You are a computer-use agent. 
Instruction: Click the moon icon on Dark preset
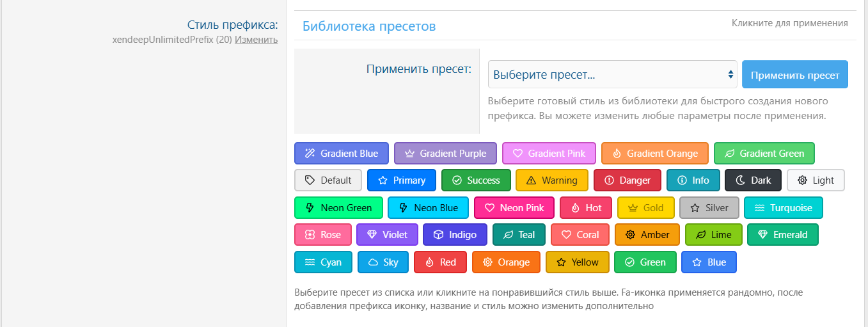741,180
